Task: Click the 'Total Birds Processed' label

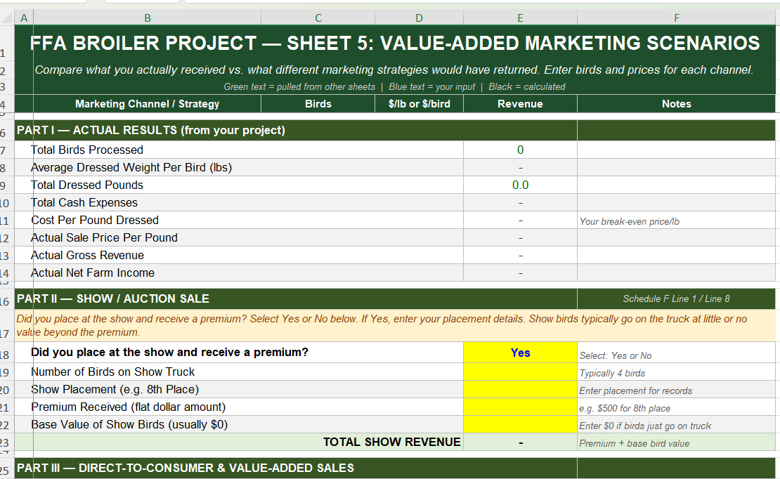Action: point(87,150)
